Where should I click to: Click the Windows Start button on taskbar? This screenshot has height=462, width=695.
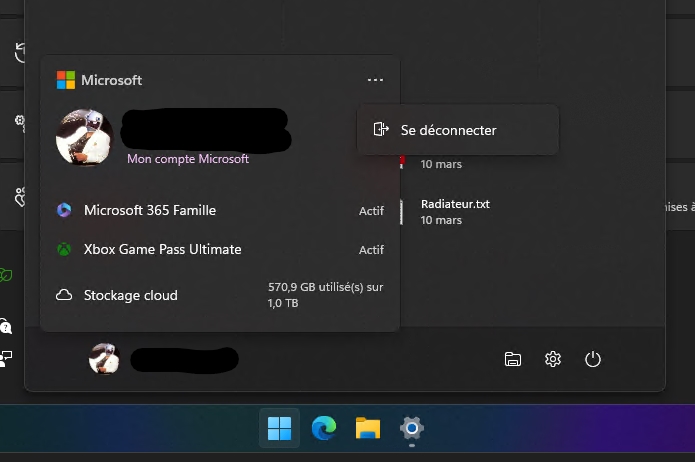tap(280, 429)
